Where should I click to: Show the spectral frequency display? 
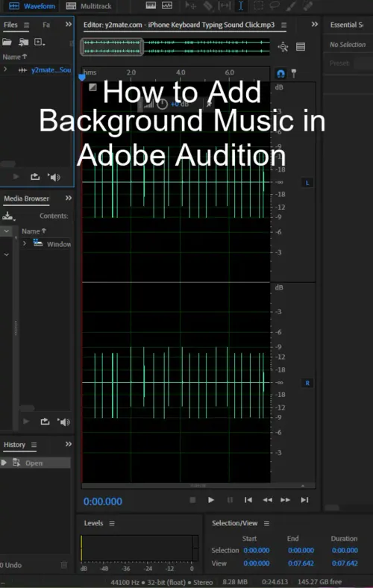click(x=151, y=5)
